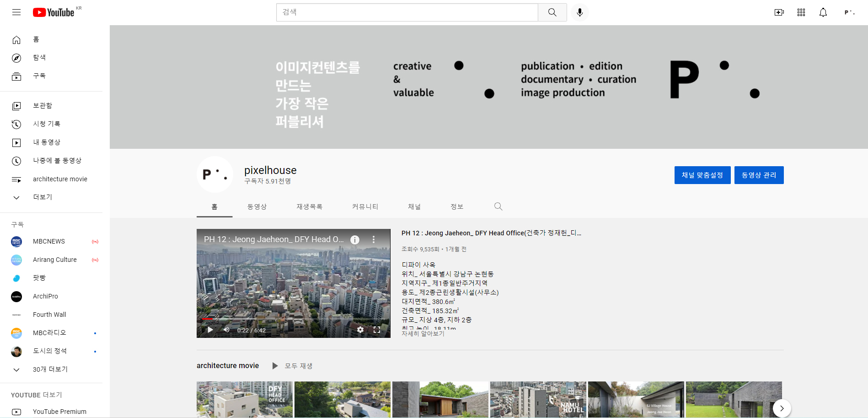Click the search input field

point(407,12)
